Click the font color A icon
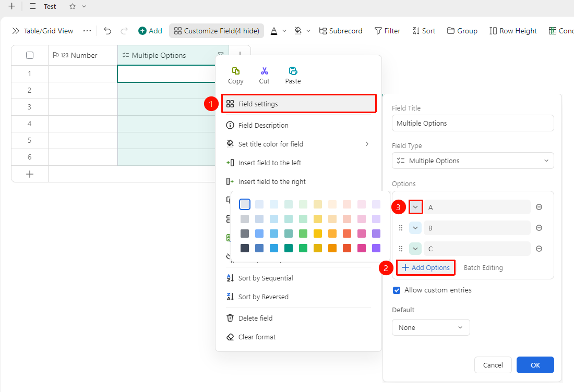Viewport: 574px width, 392px height. tap(274, 31)
